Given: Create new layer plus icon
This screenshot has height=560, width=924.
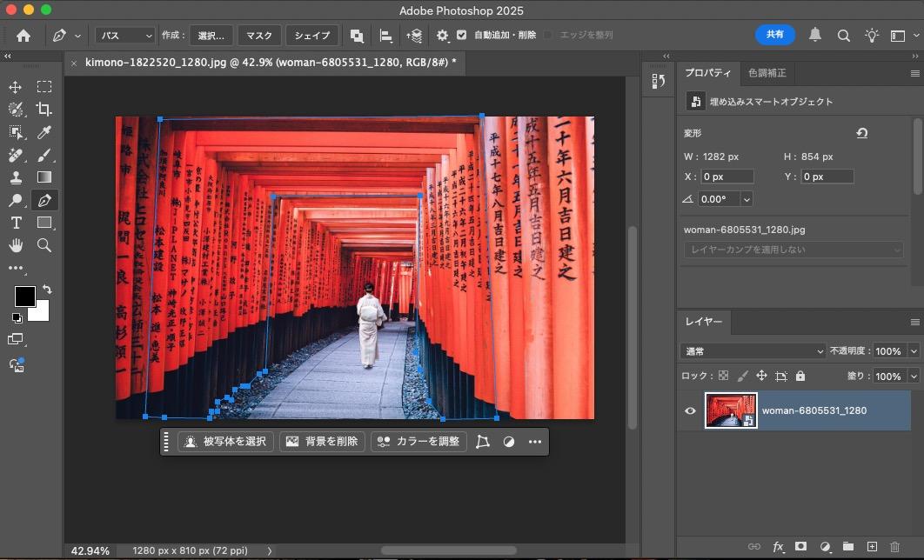Looking at the screenshot, I should tap(872, 546).
